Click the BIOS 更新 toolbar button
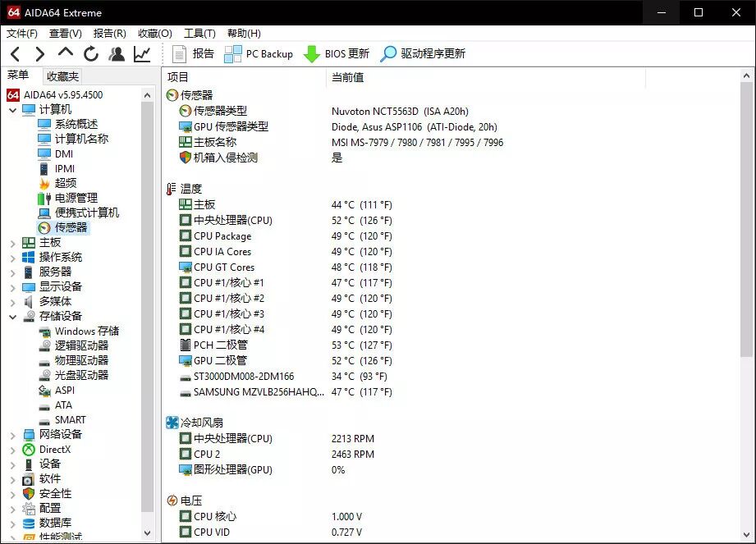The width and height of the screenshot is (756, 544). pyautogui.click(x=337, y=54)
